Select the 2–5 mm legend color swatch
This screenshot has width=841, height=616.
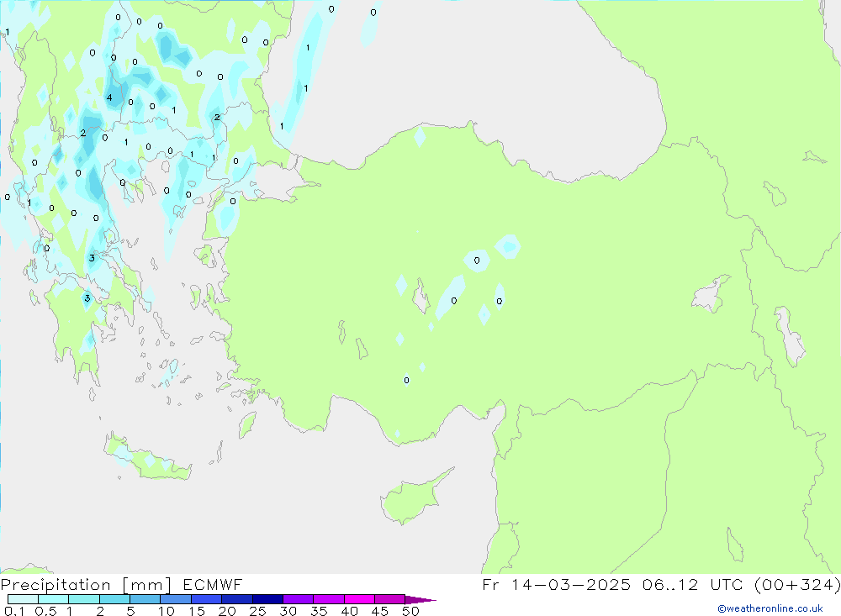point(114,599)
